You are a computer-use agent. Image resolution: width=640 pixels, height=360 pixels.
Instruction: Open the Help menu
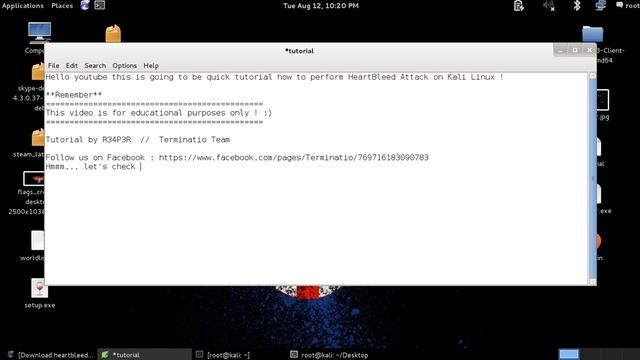(x=151, y=66)
